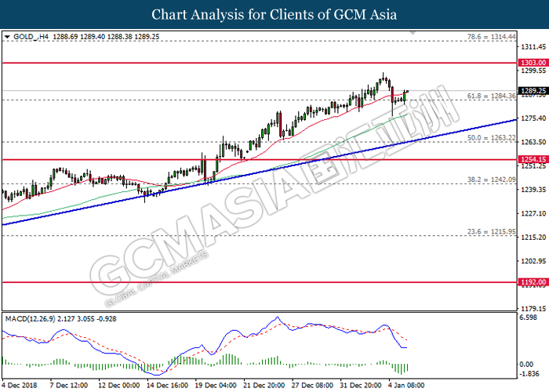549x392 pixels.
Task: Click the Chart Analysis for Clients header title
Action: pos(274,15)
